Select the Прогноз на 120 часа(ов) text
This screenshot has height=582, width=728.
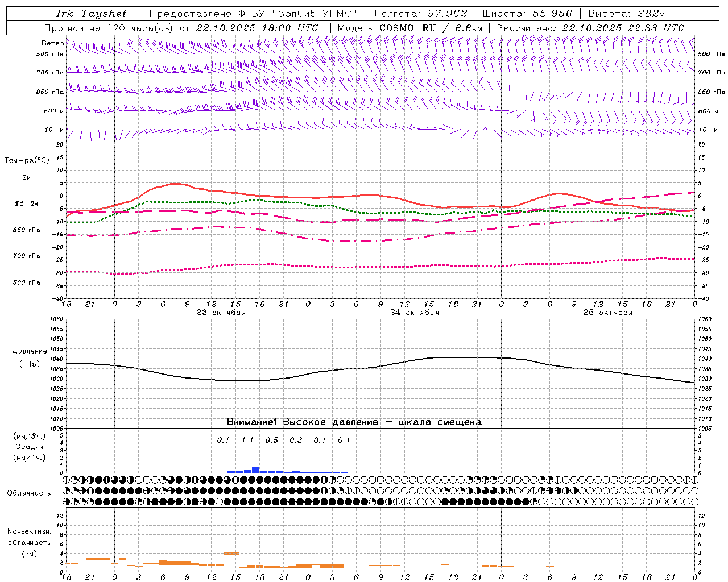(110, 28)
